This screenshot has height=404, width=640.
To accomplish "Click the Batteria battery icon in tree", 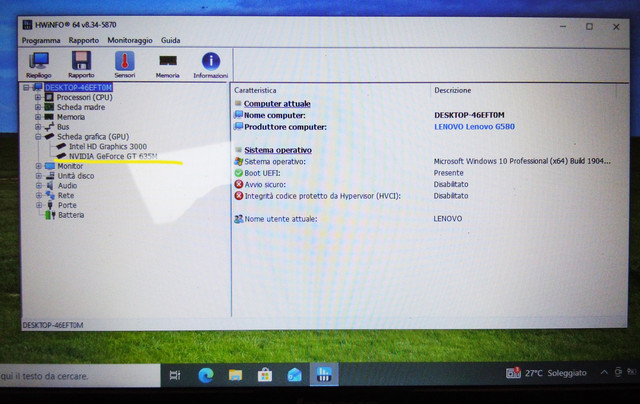I will coord(50,215).
